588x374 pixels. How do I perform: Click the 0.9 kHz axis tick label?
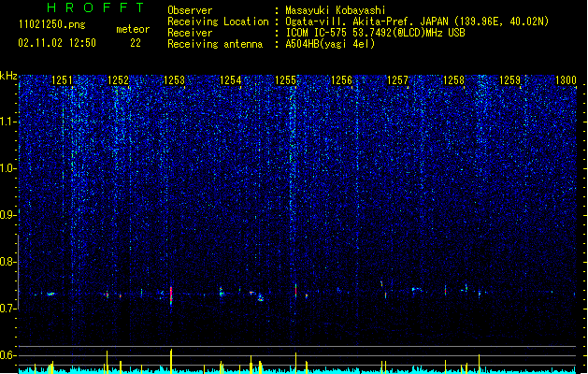coord(7,215)
